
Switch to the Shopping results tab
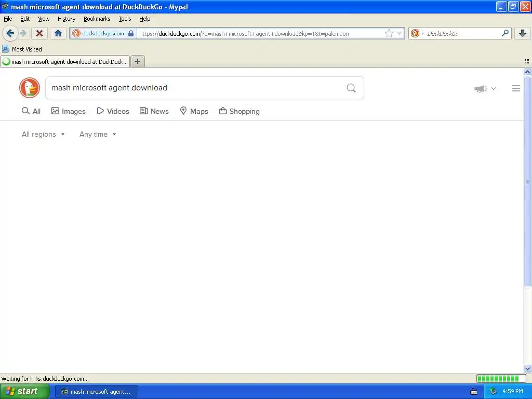click(239, 111)
